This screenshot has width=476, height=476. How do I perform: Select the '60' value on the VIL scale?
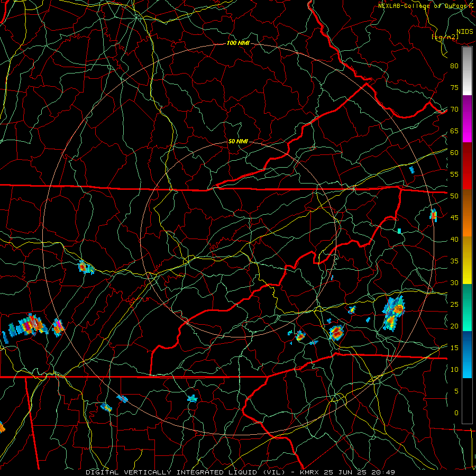click(454, 153)
